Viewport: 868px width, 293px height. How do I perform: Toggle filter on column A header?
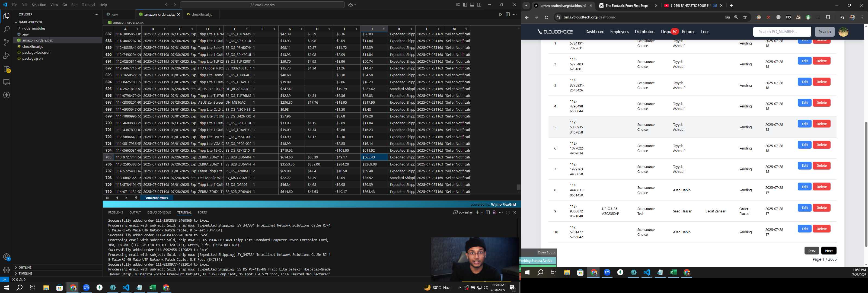coord(137,29)
